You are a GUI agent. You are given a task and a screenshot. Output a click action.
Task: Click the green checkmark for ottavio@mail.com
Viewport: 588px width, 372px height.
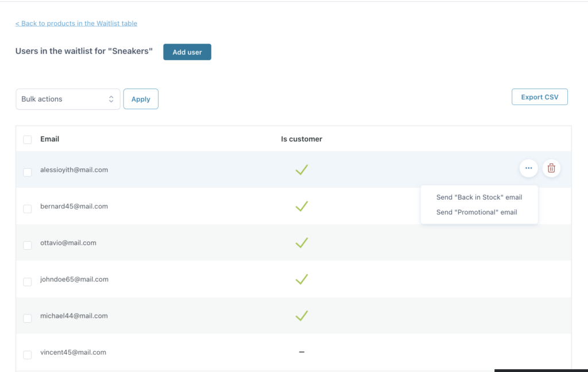click(x=301, y=243)
